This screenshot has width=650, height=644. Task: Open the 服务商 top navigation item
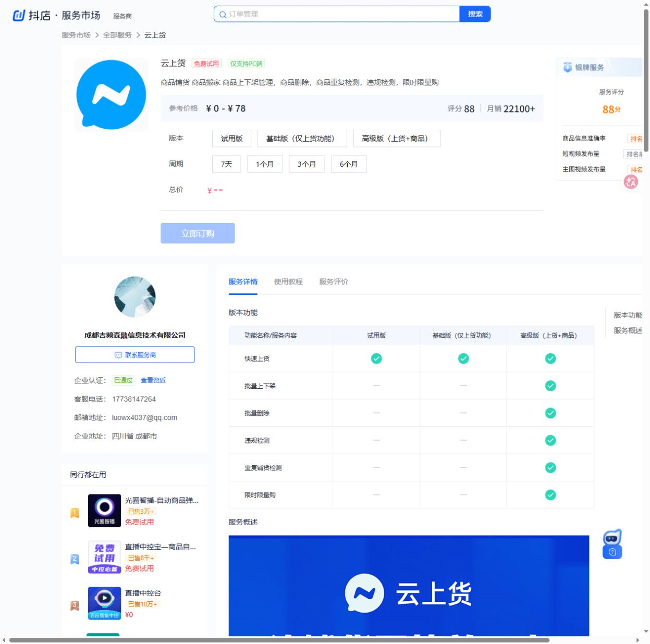(122, 17)
